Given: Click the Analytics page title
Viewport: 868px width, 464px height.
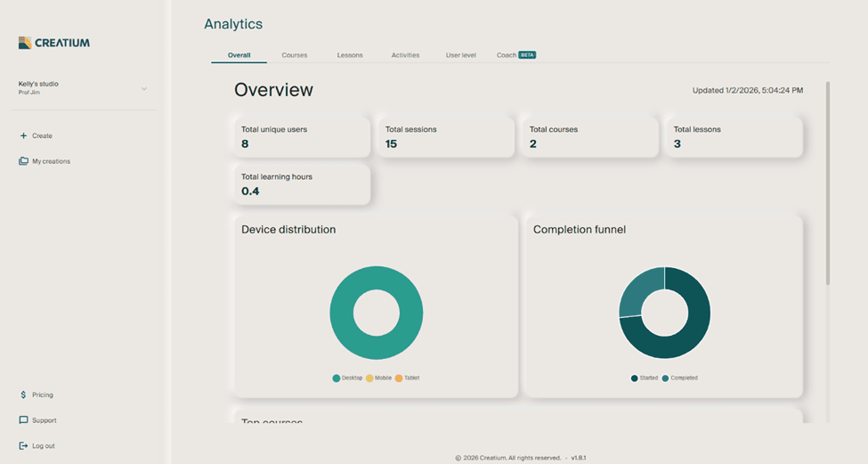Looking at the screenshot, I should coord(233,24).
